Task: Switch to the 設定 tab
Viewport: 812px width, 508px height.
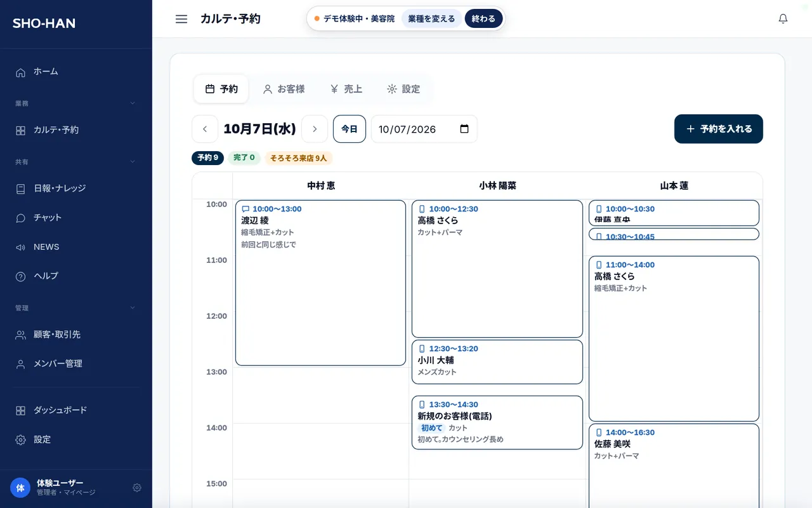Action: coord(403,89)
